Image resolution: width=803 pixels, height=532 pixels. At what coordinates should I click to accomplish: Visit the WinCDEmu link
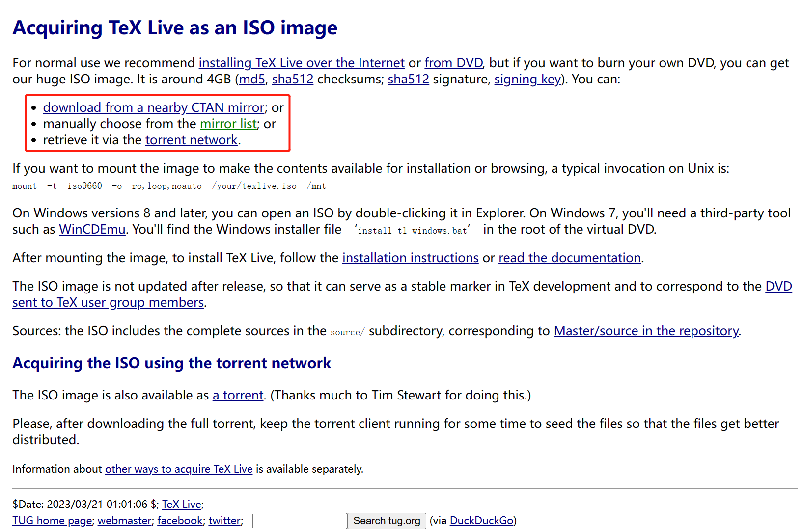(92, 229)
